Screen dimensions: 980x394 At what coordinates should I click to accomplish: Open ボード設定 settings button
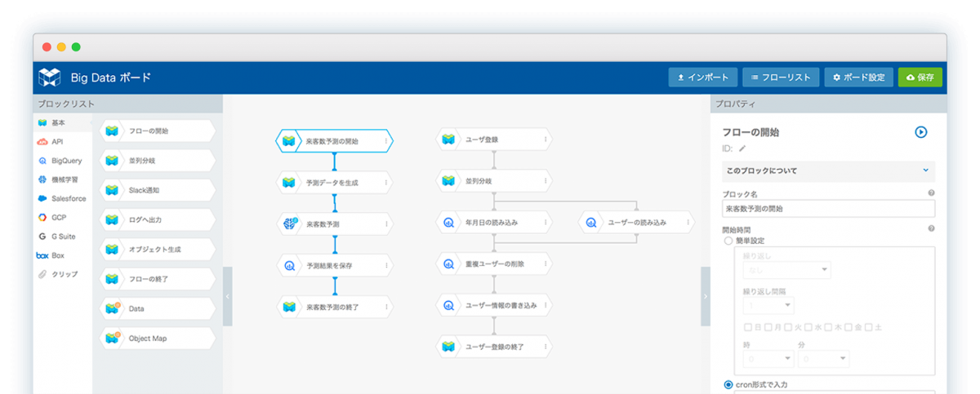point(859,77)
